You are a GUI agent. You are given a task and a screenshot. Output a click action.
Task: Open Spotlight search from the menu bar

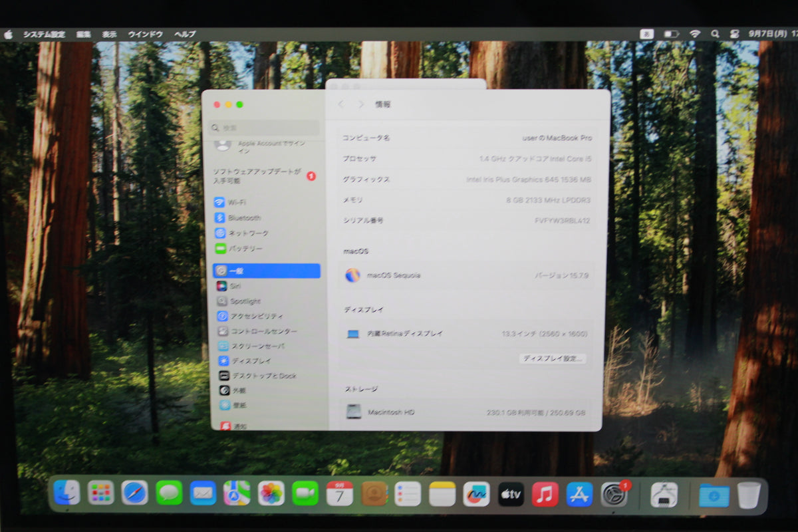[x=715, y=33]
